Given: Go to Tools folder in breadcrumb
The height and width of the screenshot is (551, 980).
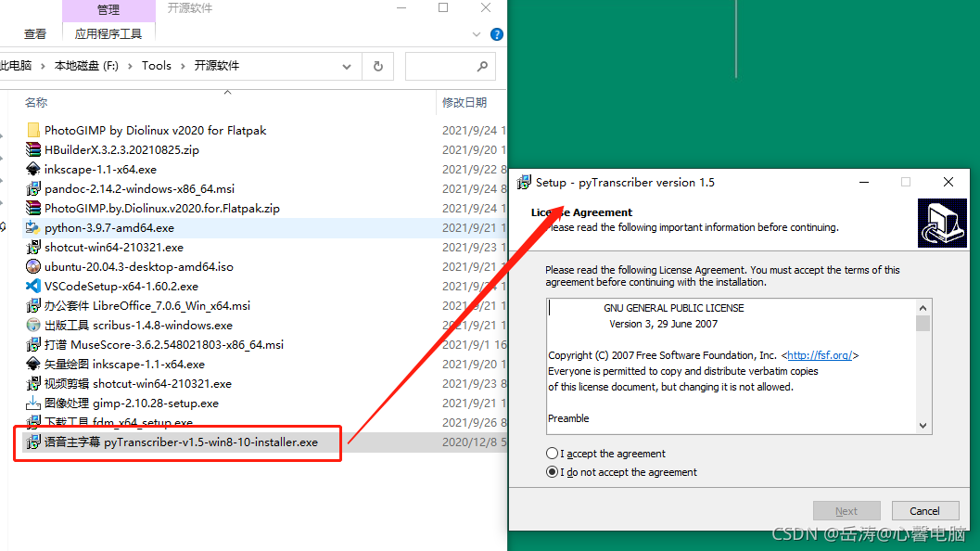Looking at the screenshot, I should (157, 66).
